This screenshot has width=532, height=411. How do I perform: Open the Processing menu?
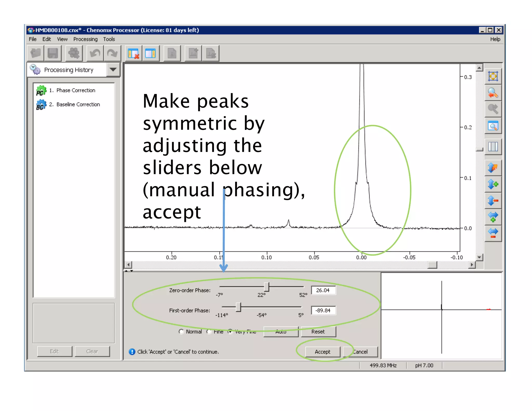[85, 39]
